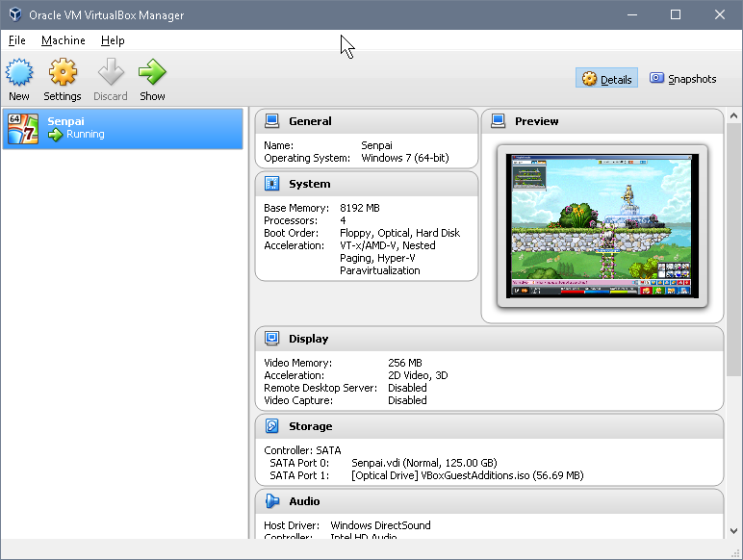Open the Audio section header
743x560 pixels.
(489, 501)
